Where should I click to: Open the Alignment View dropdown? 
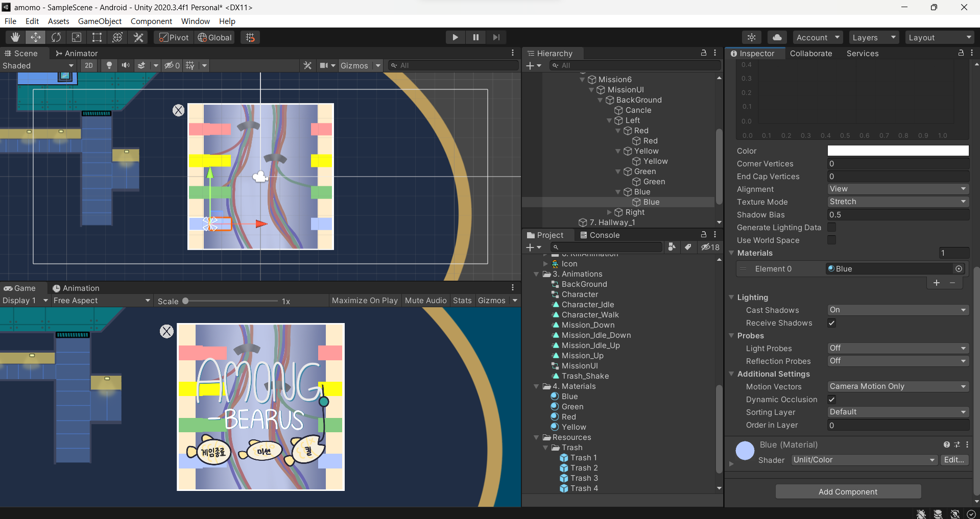pyautogui.click(x=898, y=189)
